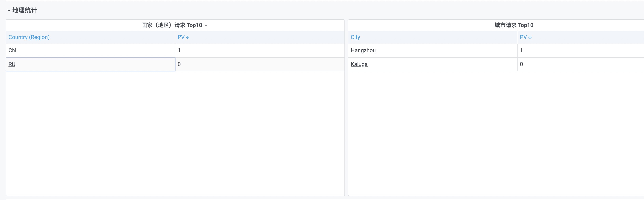Screen dimensions: 644x200
Task: Select the PV value 1 for Hangzhou
Action: pyautogui.click(x=521, y=50)
